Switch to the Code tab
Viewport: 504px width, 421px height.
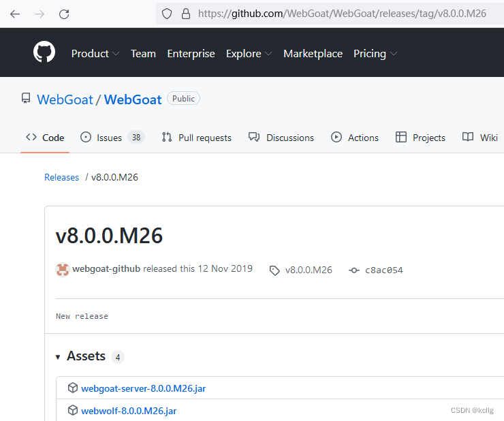pos(45,138)
